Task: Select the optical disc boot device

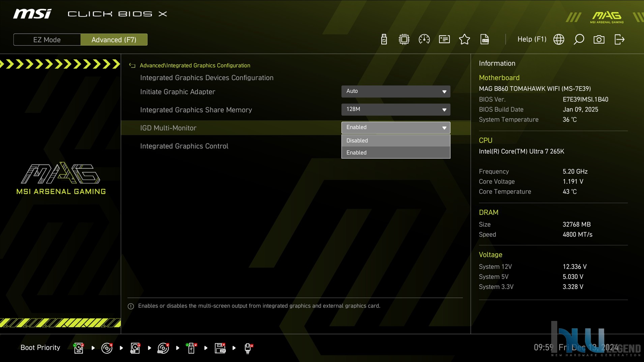Action: 107,348
